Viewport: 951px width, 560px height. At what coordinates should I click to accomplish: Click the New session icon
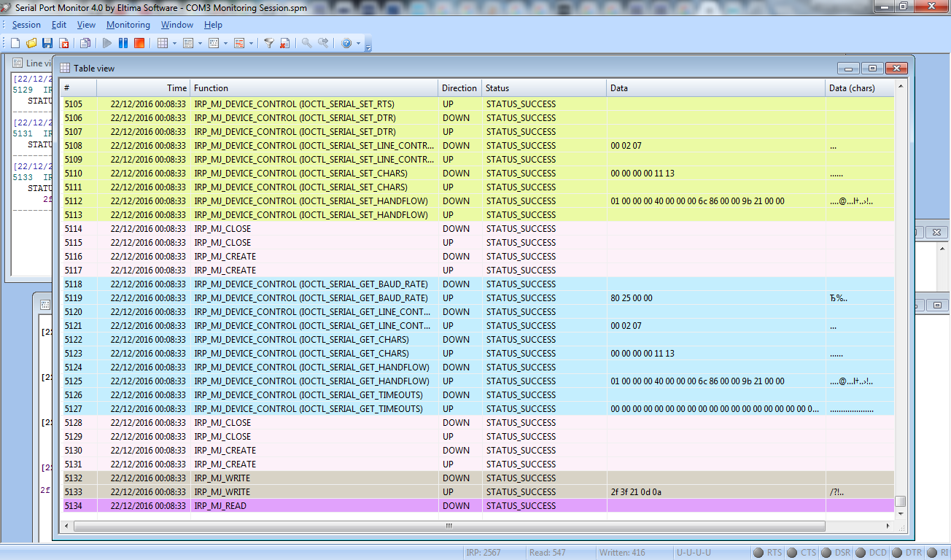click(15, 44)
